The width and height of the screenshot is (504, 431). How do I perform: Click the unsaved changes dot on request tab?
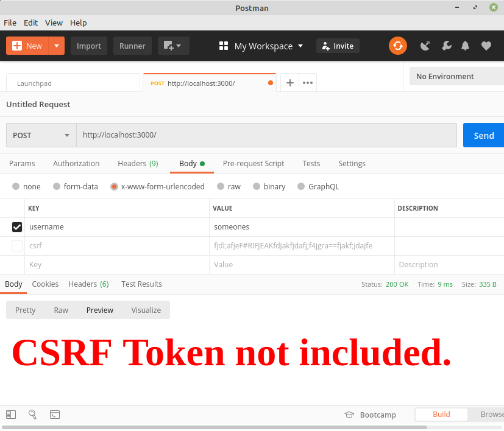pos(271,83)
